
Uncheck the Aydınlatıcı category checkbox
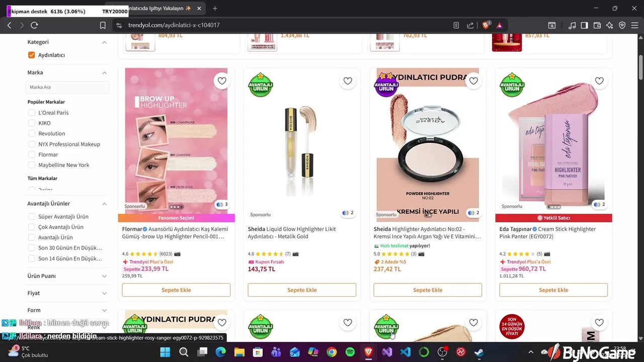[x=31, y=55]
